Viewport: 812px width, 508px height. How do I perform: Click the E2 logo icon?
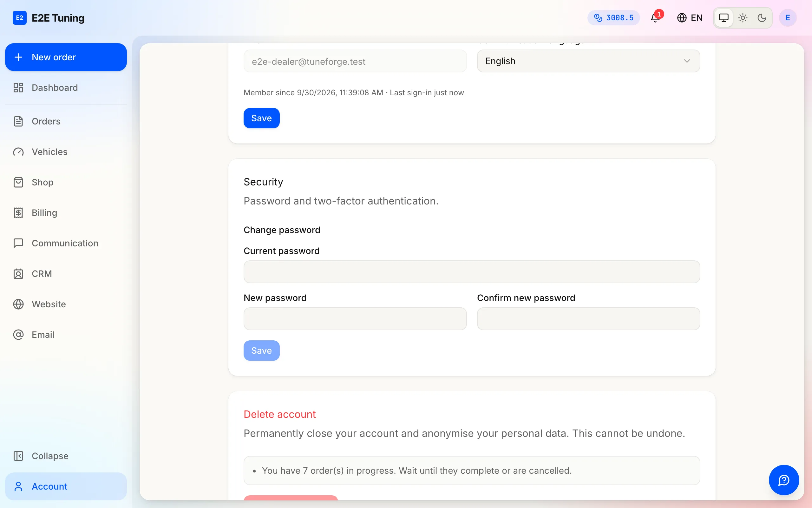coord(19,18)
